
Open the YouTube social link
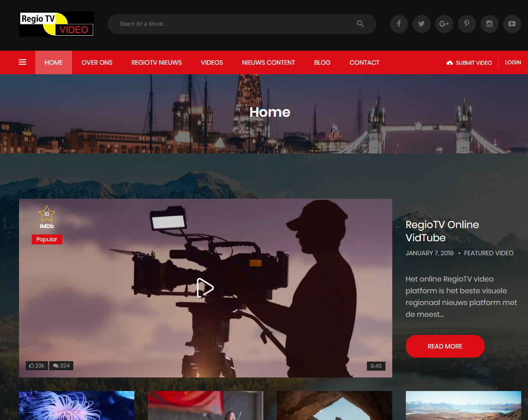point(512,24)
